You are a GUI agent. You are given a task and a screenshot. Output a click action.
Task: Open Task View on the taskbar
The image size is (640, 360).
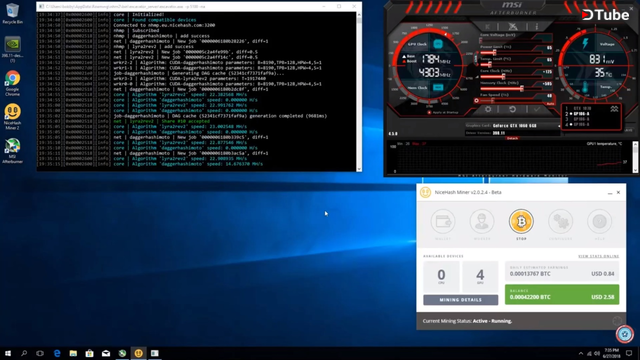point(40,353)
